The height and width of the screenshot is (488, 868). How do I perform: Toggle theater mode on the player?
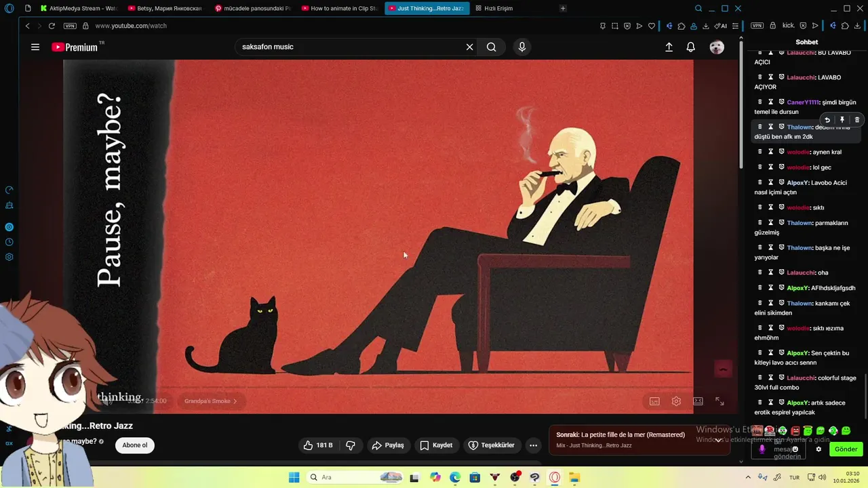(x=698, y=401)
